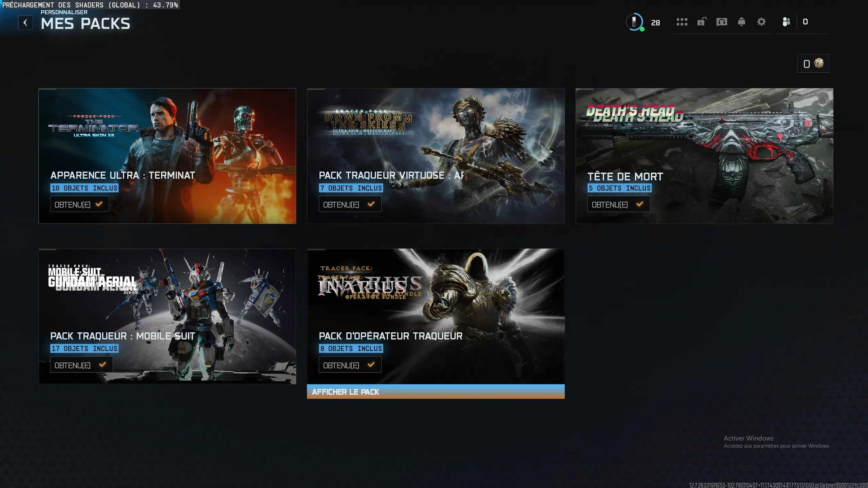Click Tête de Mort Obtenu(e) checkmark
Screen dimensions: 868x488
pyautogui.click(x=640, y=204)
